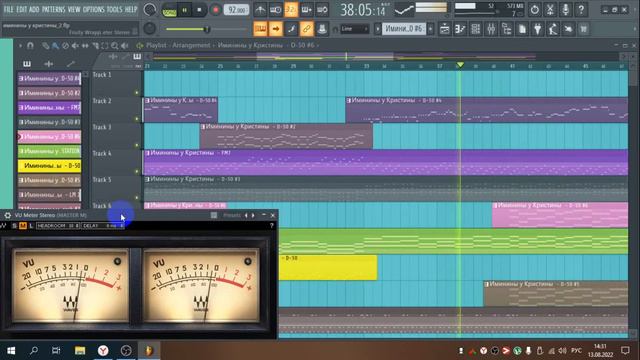Screen dimensions: 640x360
Task: Click the Presets label in VU Meter
Action: tap(232, 215)
